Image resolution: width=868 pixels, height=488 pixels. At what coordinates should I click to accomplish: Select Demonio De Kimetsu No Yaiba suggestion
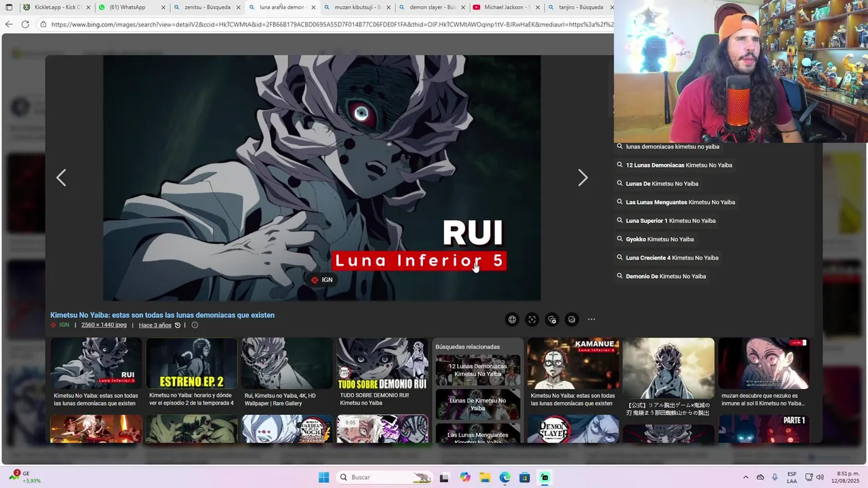[x=660, y=277]
